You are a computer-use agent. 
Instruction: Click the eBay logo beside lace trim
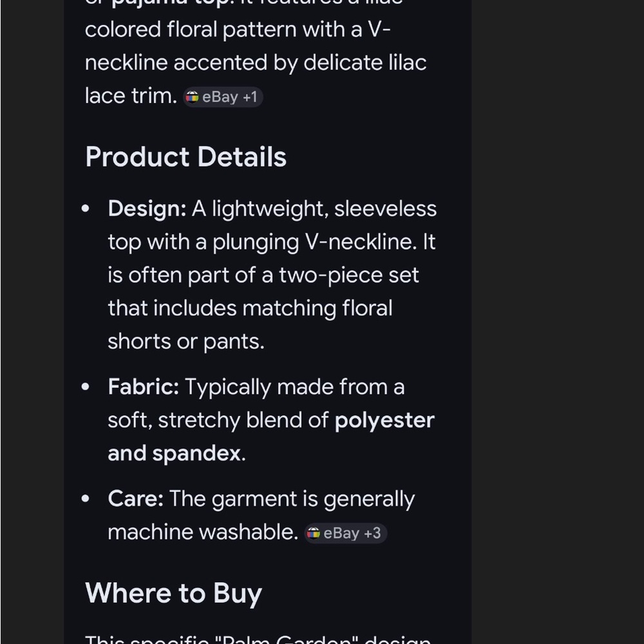point(192,97)
